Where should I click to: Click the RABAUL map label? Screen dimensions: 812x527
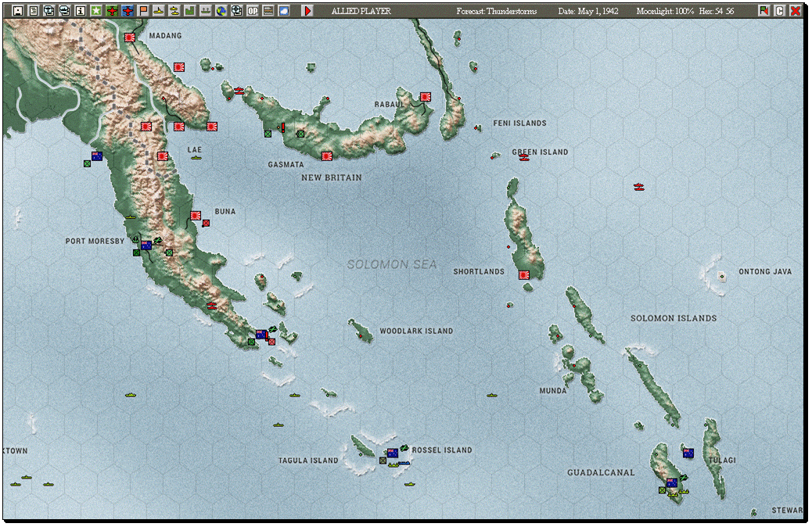[x=389, y=105]
